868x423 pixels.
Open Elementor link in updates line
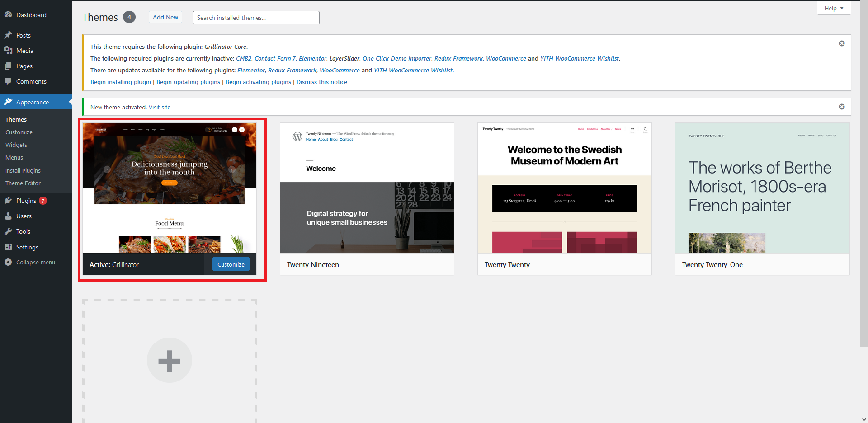click(x=251, y=70)
